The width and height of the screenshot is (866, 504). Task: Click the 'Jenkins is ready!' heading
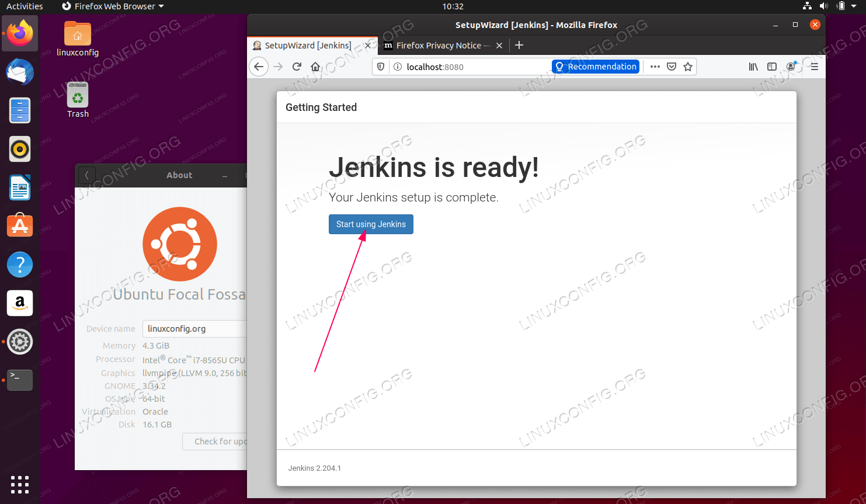pyautogui.click(x=434, y=168)
